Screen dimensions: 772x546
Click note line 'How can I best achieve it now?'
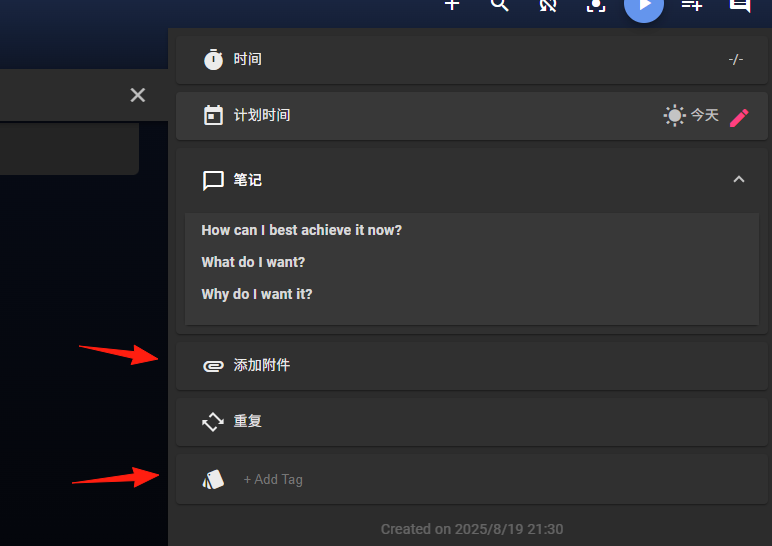pos(301,230)
